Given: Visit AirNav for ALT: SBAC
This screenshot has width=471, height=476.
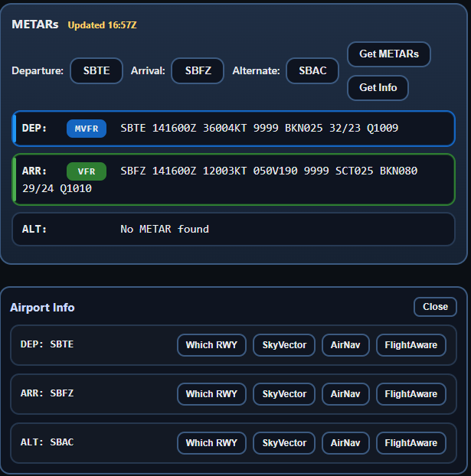Looking at the screenshot, I should (345, 443).
